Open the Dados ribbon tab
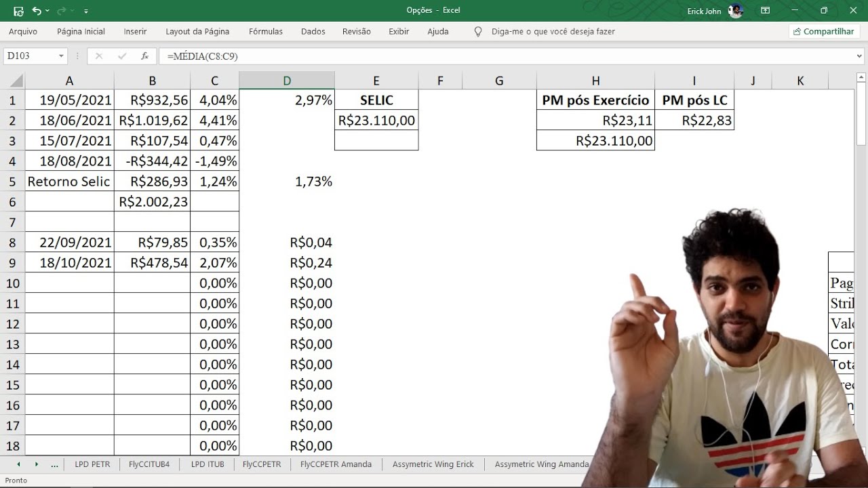Viewport: 868px width, 488px height. [313, 31]
